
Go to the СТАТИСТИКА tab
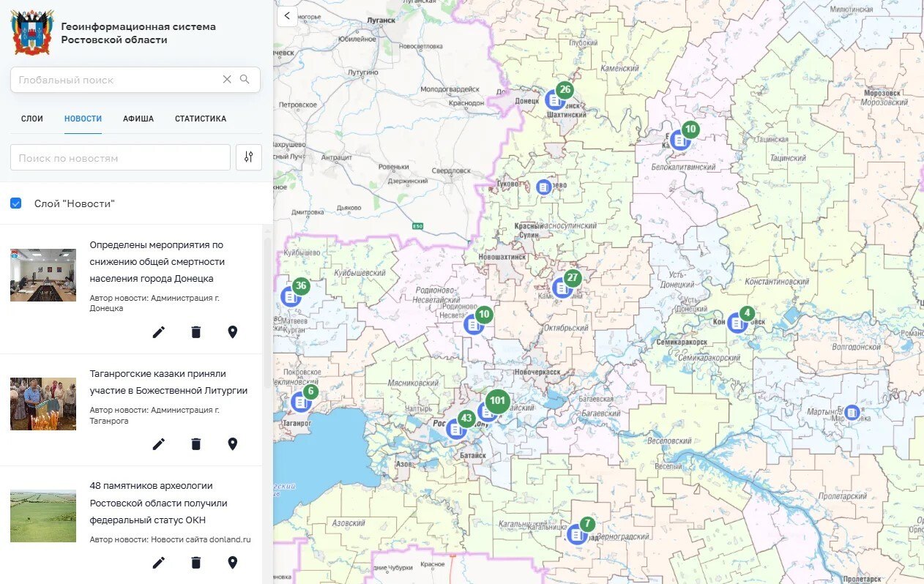click(x=201, y=119)
